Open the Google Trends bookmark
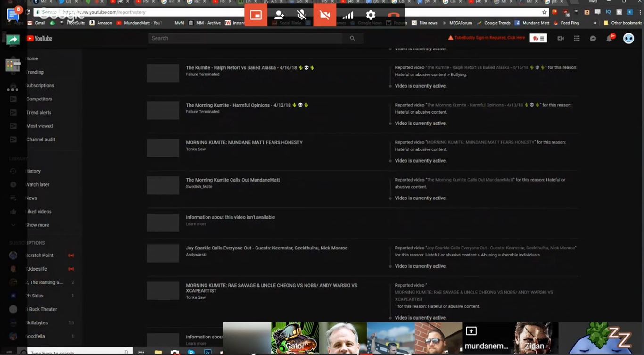The image size is (644, 355). 494,23
